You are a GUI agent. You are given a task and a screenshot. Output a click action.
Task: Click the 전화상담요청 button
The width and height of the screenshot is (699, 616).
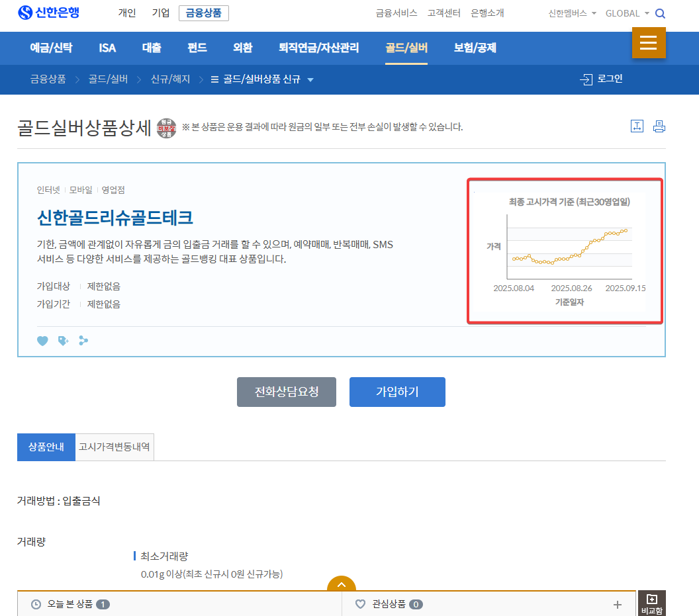(287, 392)
